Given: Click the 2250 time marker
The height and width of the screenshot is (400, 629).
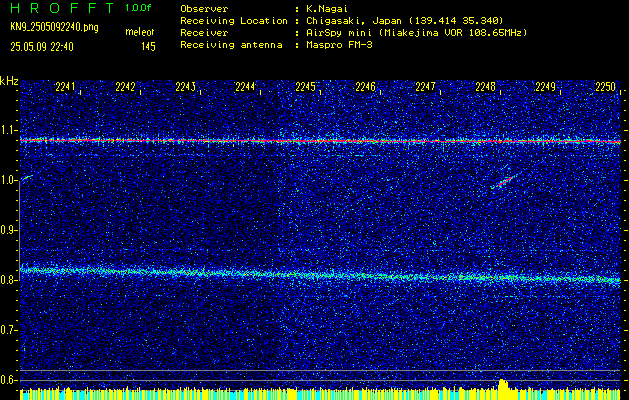Looking at the screenshot, I should (x=605, y=87).
